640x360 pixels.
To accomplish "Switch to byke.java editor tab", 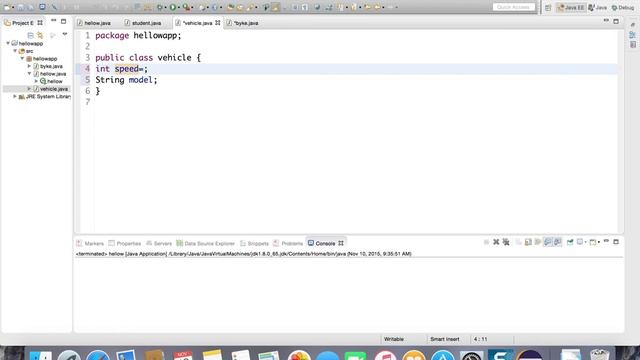I will tap(242, 23).
